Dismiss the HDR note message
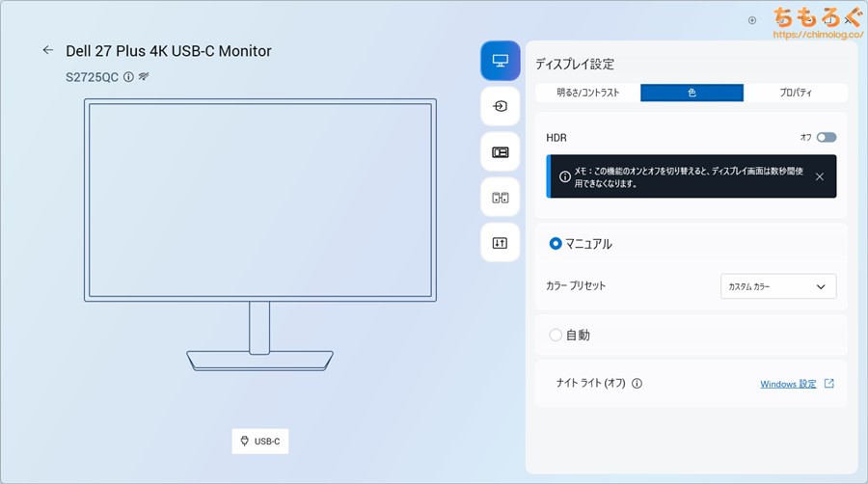Viewport: 868px width, 484px height. tap(819, 176)
